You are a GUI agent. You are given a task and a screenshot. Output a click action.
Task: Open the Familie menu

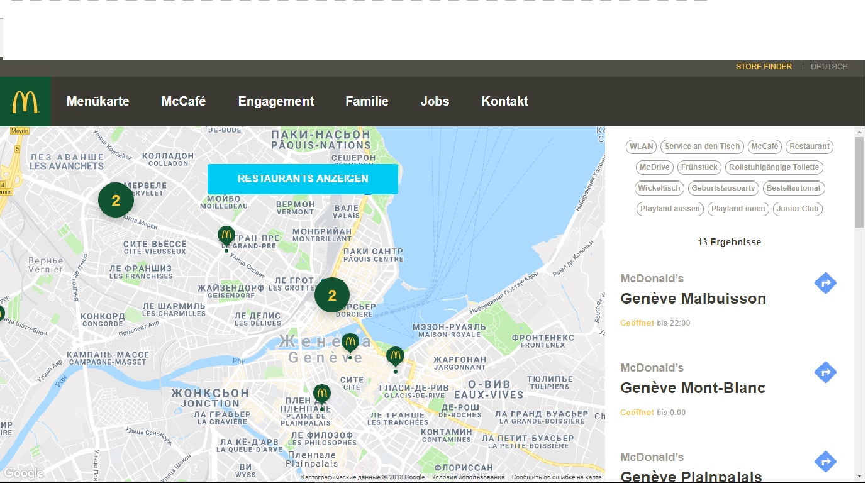point(367,101)
